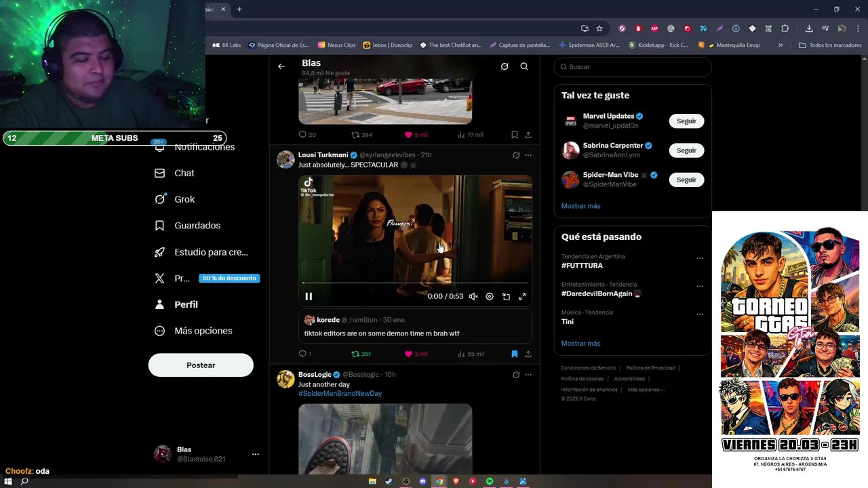868x488 pixels.
Task: Open Más opciones in sidebar
Action: coord(193,331)
